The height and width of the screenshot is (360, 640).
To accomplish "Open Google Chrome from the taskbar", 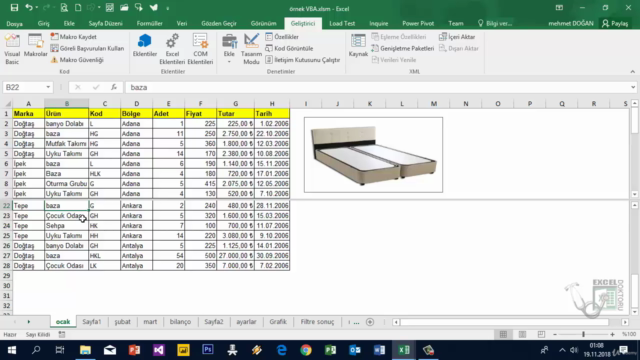I will point(306,350).
